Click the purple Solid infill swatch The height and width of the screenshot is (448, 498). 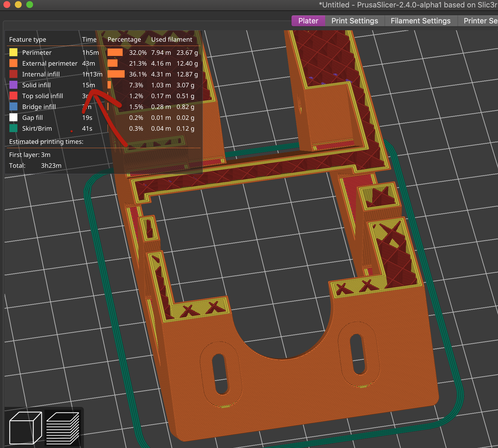tap(13, 85)
